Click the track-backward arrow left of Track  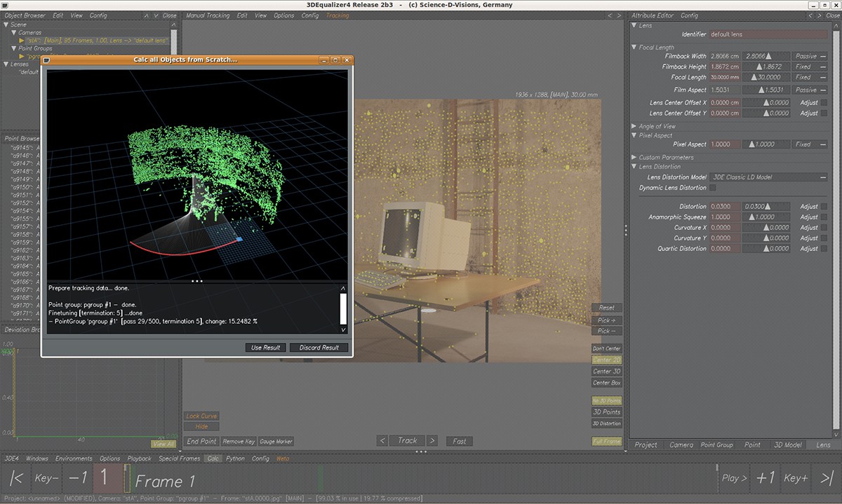click(x=382, y=441)
